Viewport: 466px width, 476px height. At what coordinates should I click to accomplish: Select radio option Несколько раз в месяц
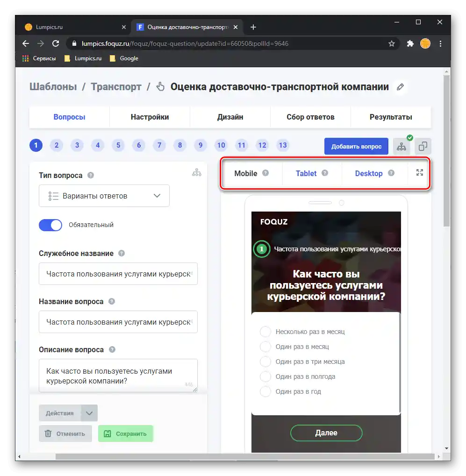(265, 332)
